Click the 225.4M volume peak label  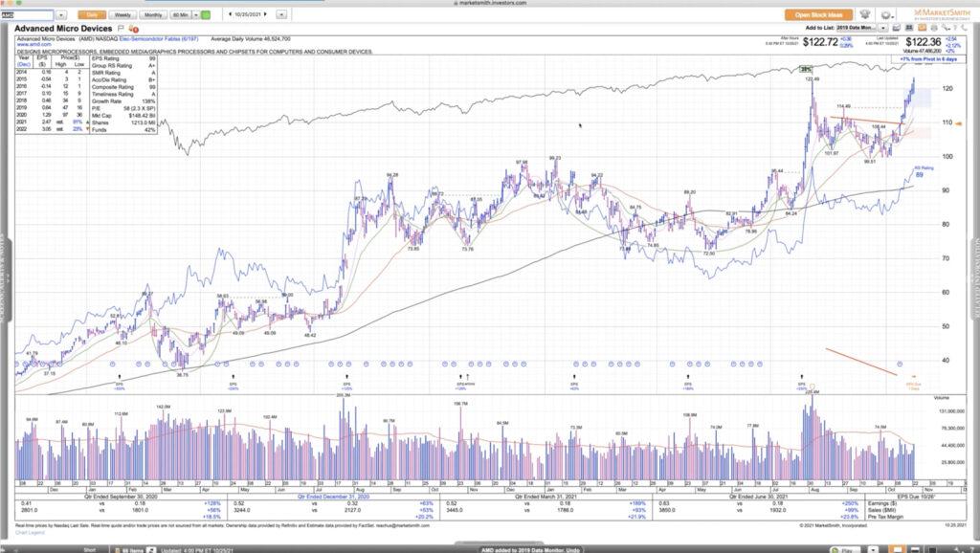click(x=813, y=391)
